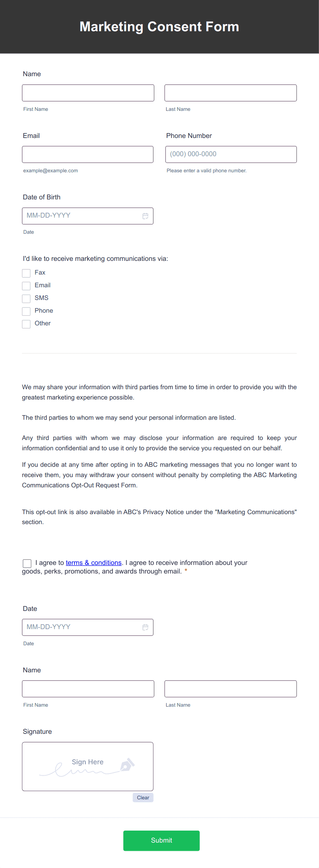Check the Other communications option

[26, 324]
